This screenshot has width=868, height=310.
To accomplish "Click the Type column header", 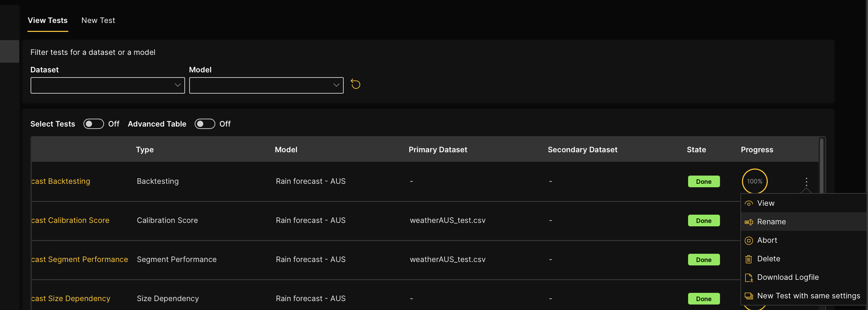I will [145, 150].
